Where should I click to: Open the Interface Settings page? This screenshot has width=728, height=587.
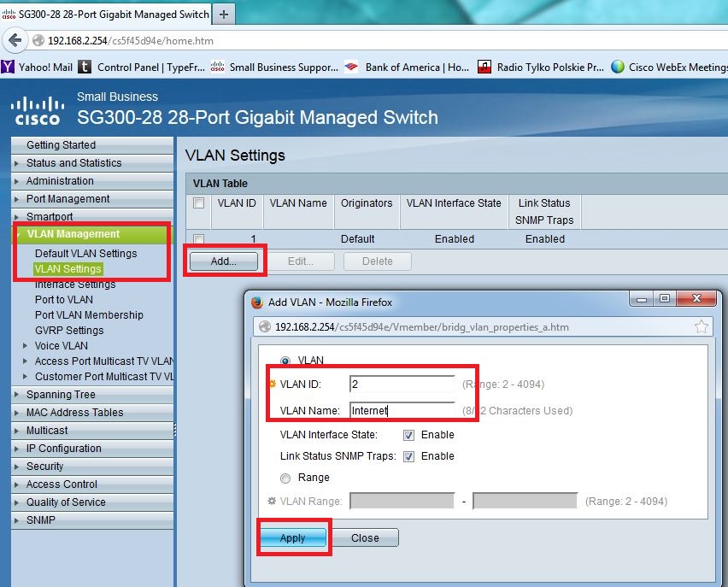(x=75, y=285)
